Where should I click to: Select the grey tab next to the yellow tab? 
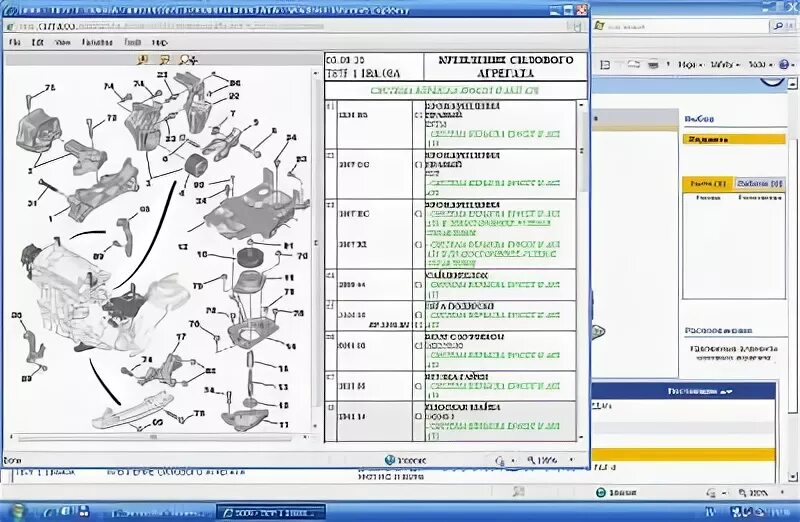[760, 183]
